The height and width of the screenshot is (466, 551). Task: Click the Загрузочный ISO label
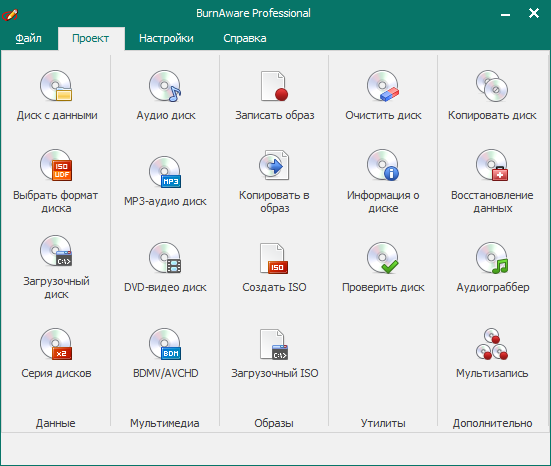(x=274, y=373)
